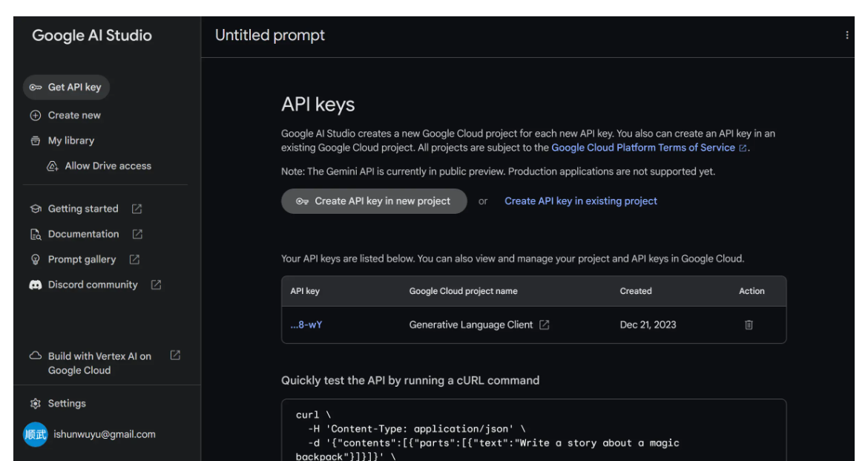This screenshot has height=461, width=868.
Task: Click the key icon inside Create API key button
Action: click(x=302, y=201)
